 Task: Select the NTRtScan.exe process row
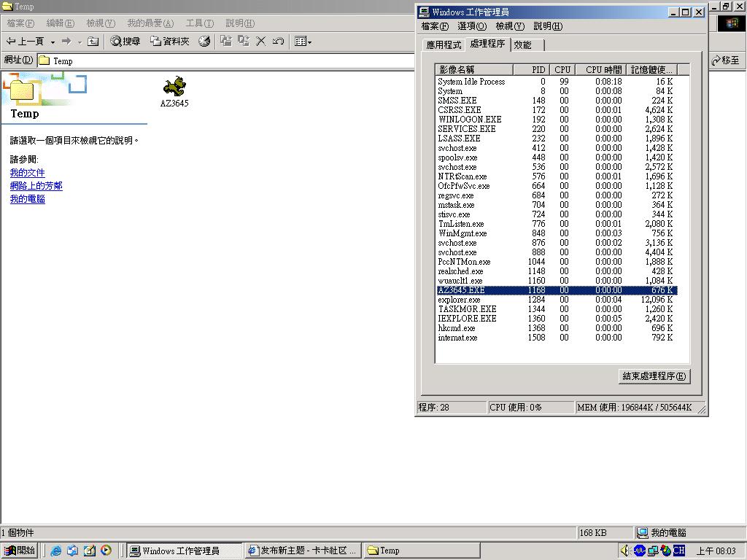point(557,176)
